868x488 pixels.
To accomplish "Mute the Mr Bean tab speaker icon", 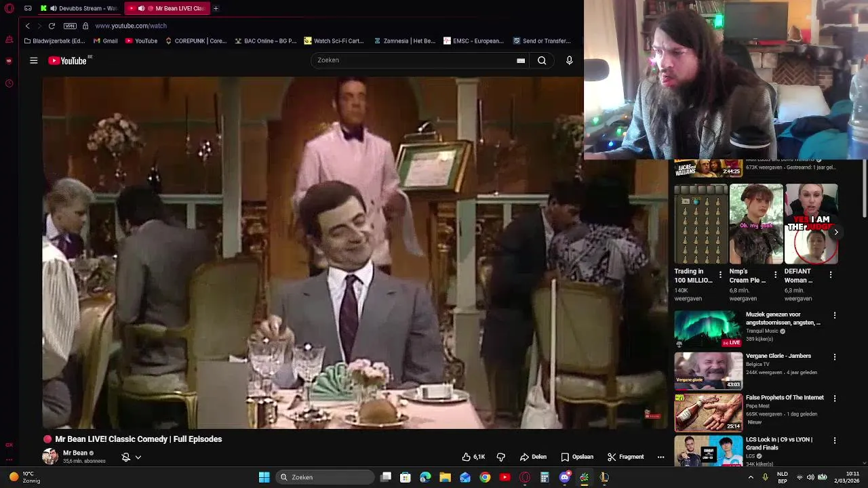I will 141,8.
